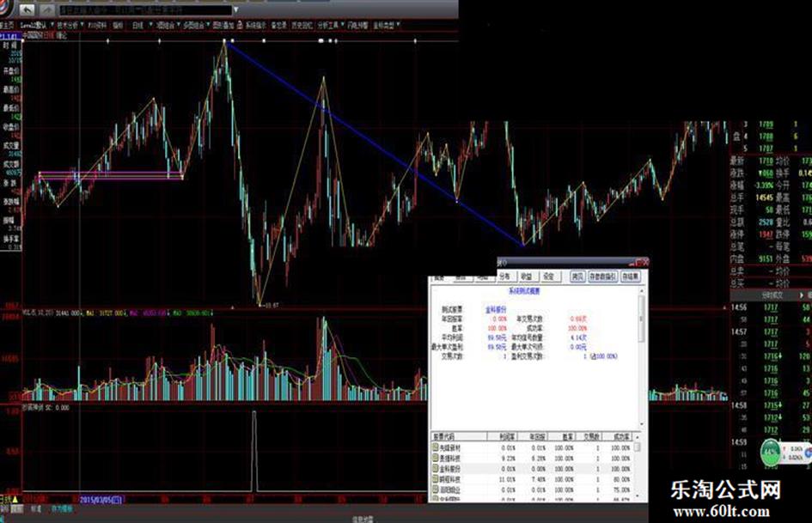Open the Level2 menu in the toolbar
The width and height of the screenshot is (812, 523).
click(x=34, y=25)
